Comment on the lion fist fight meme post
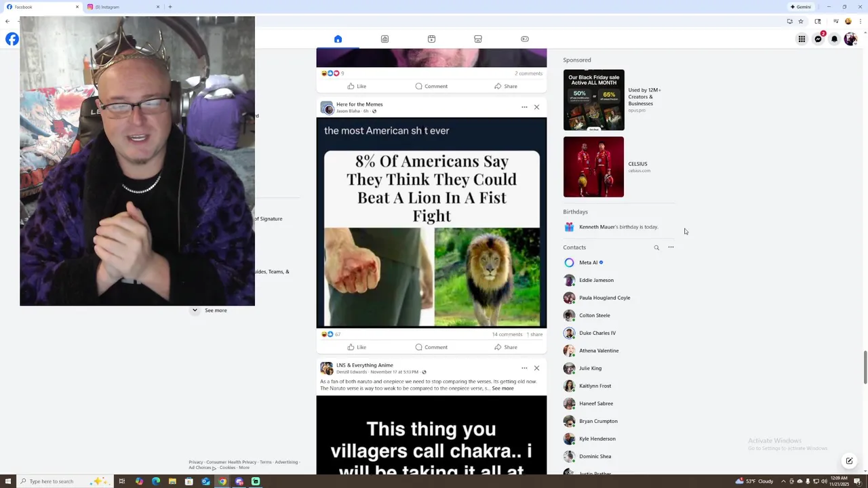 [x=431, y=347]
